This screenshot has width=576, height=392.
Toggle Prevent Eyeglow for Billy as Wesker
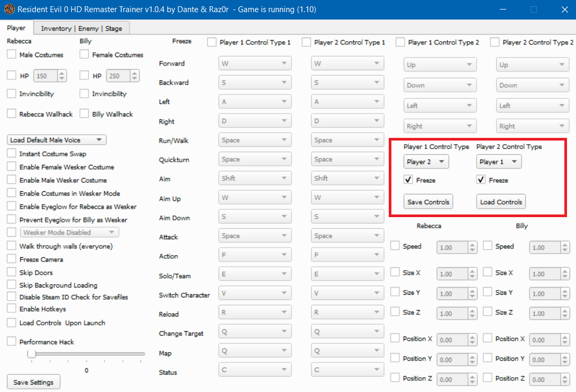(12, 219)
